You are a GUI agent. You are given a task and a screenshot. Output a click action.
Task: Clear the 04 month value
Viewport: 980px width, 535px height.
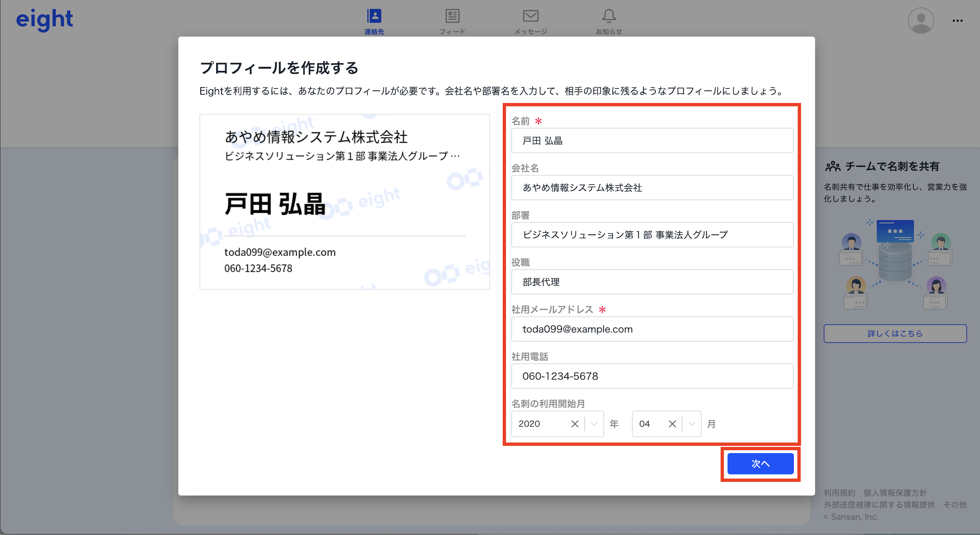click(672, 424)
